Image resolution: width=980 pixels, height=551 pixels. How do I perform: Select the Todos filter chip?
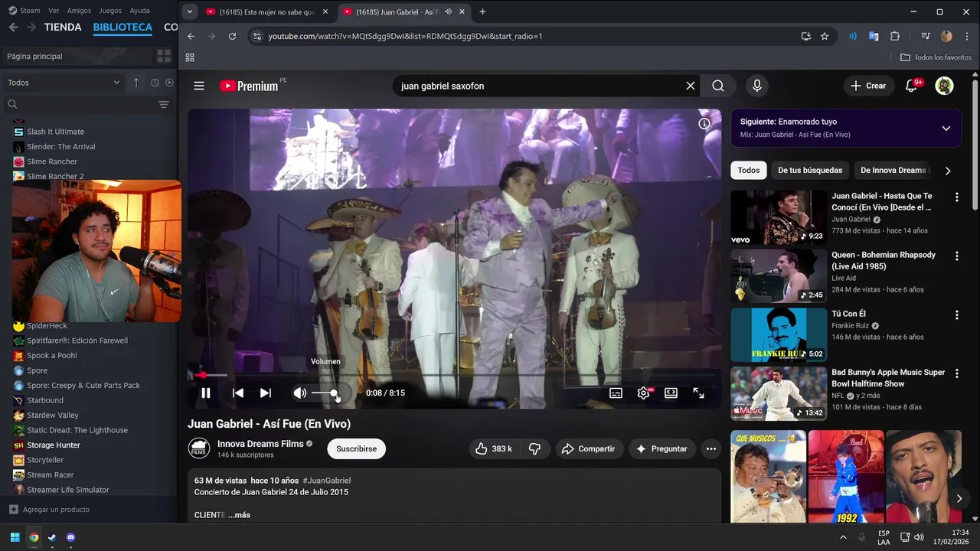[749, 170]
